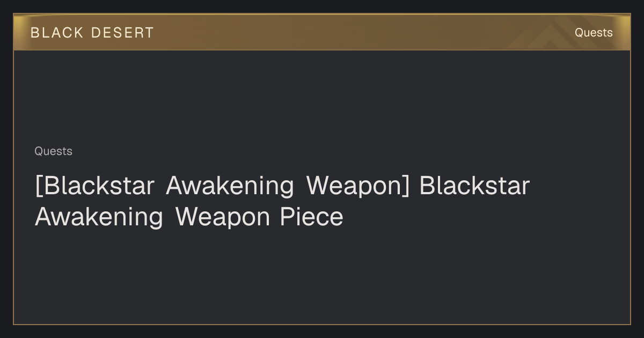
Task: Click the glowing right edge of the gold header
Action: pos(626,32)
